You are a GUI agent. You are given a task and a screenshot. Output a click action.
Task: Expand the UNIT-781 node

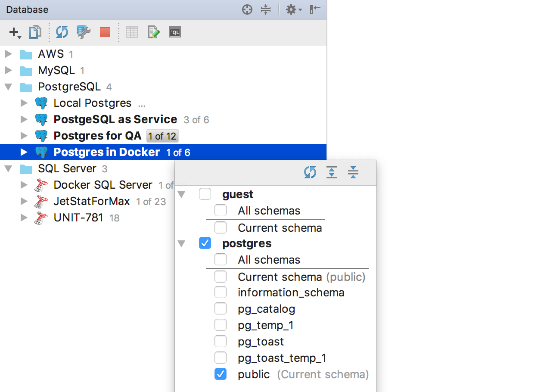click(x=24, y=218)
